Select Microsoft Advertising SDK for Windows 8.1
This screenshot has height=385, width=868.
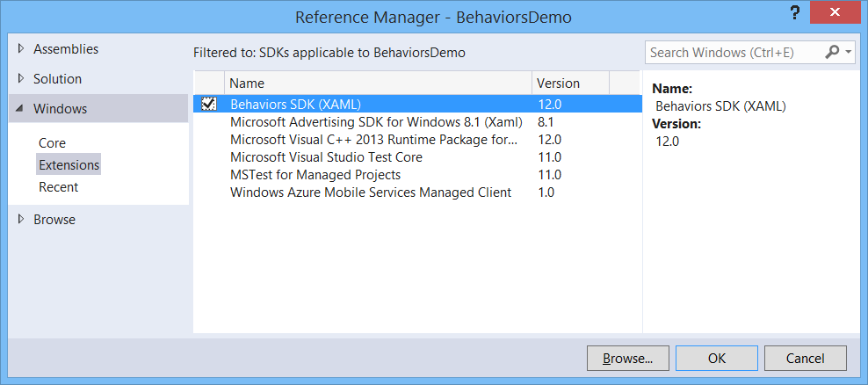tap(417, 122)
